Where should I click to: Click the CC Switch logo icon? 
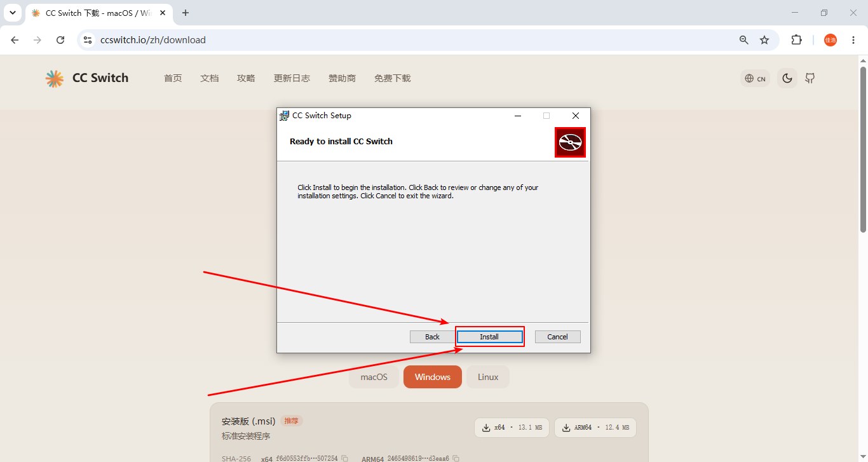(55, 78)
